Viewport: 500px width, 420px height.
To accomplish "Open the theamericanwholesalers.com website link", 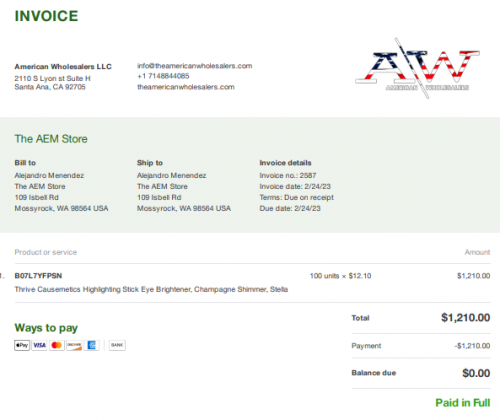I will click(x=186, y=87).
